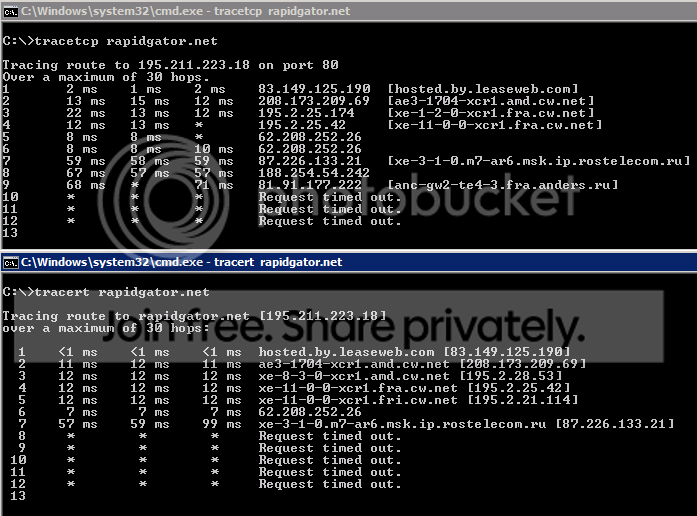Activate the tracetcp rapidgator.net window title bar

[348, 11]
